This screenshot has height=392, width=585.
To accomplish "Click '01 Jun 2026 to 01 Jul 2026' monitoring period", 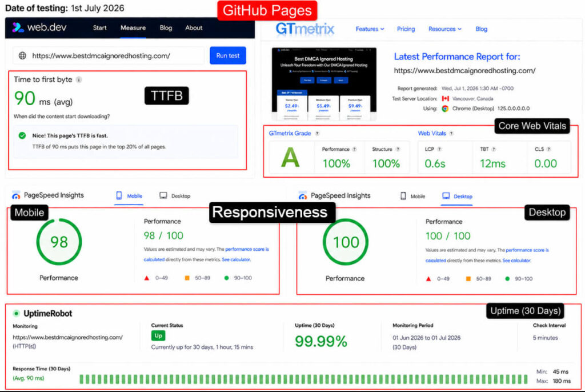I will coord(426,338).
